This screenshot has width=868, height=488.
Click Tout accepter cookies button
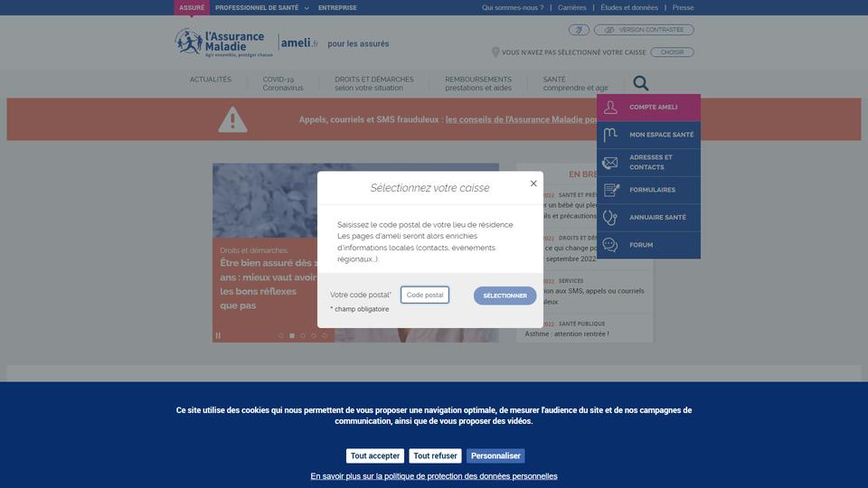pos(374,455)
